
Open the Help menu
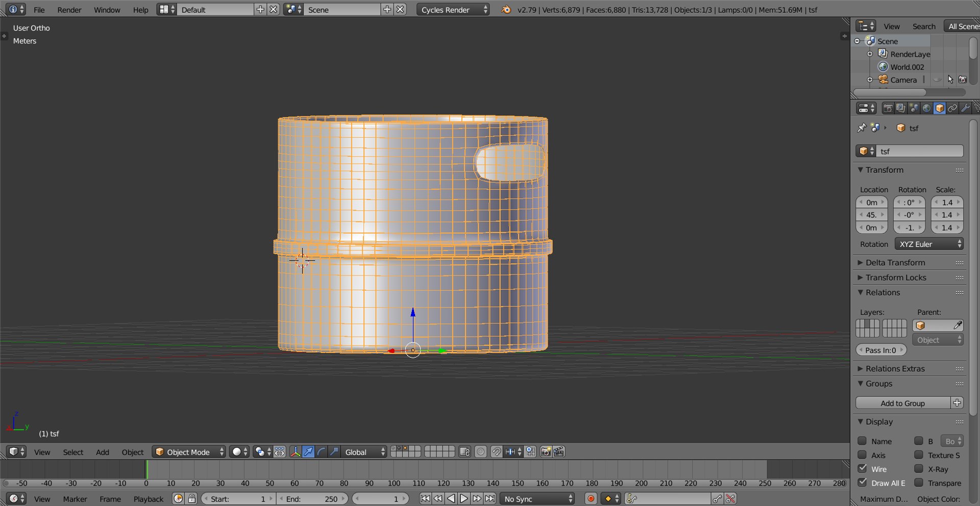[140, 10]
